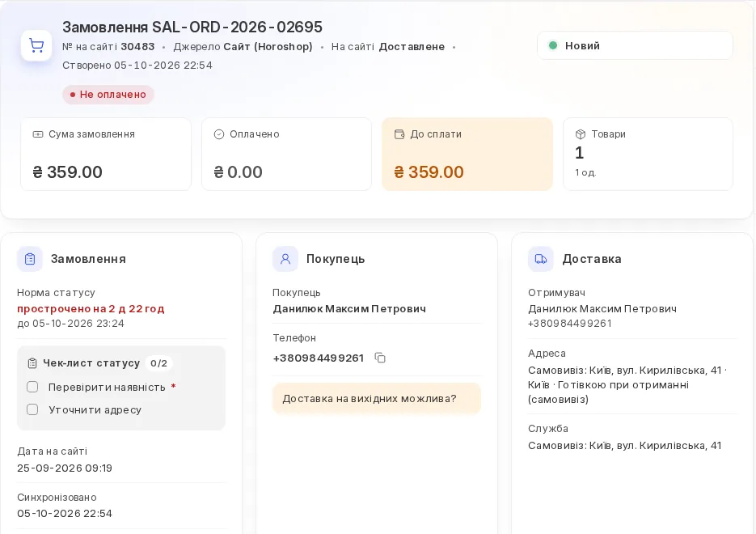Open the Товари 1 од. card
The image size is (756, 534).
point(648,154)
